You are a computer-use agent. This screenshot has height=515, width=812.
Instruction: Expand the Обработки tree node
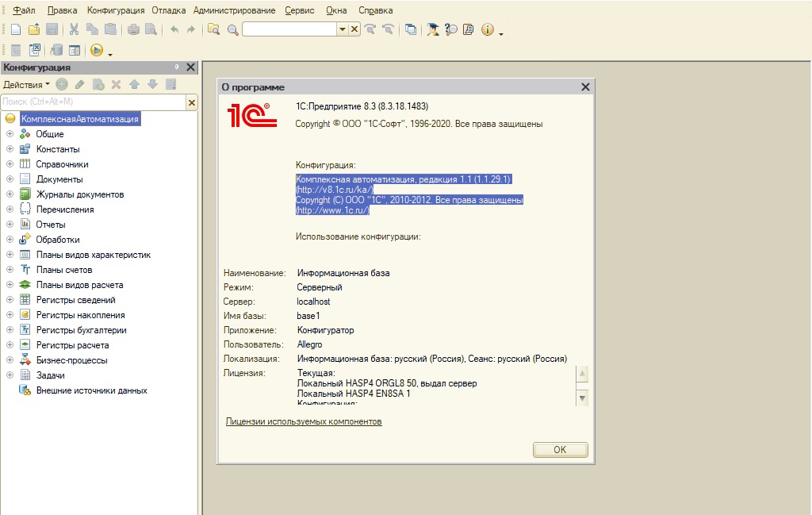pos(10,240)
